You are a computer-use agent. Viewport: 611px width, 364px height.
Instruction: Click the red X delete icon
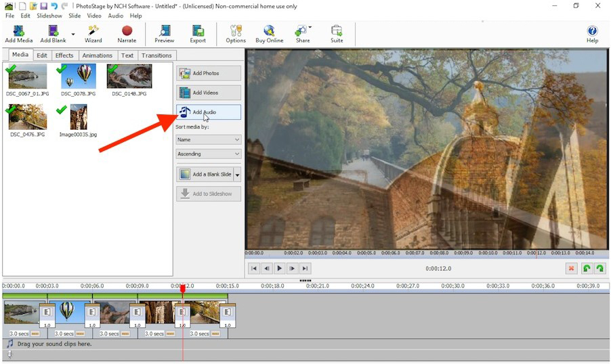click(x=571, y=268)
